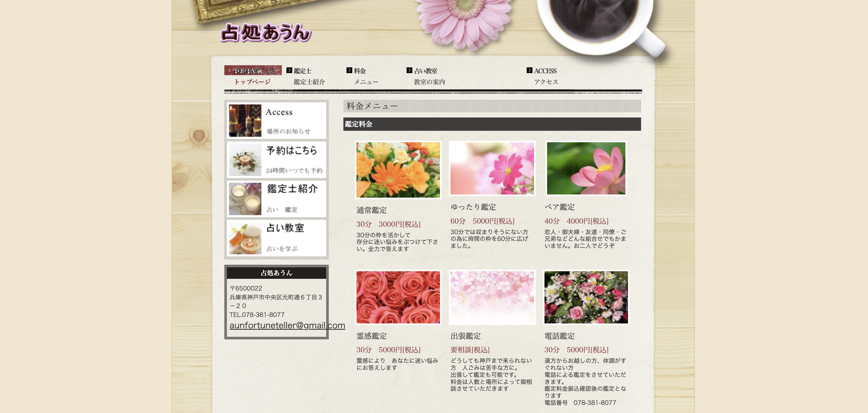
Task: Click the arrow icon beside 鑑定士 nav item
Action: click(x=290, y=70)
